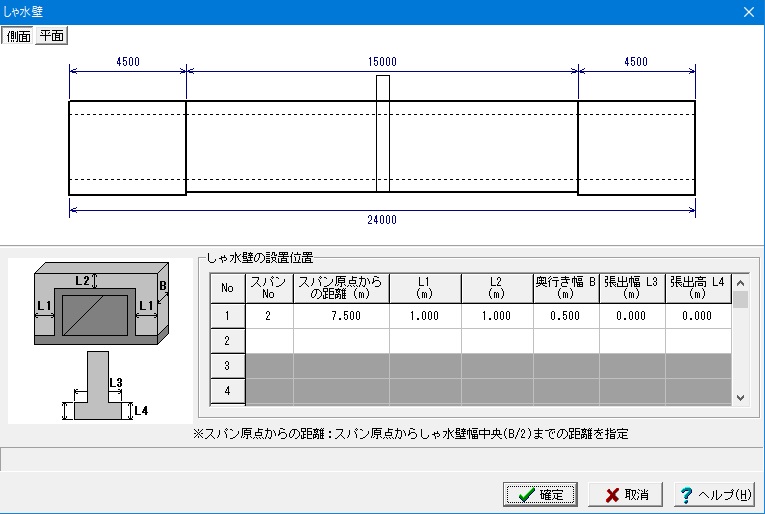Image resolution: width=765 pixels, height=514 pixels.
Task: Click the red X icon on 取消
Action: tap(612, 495)
